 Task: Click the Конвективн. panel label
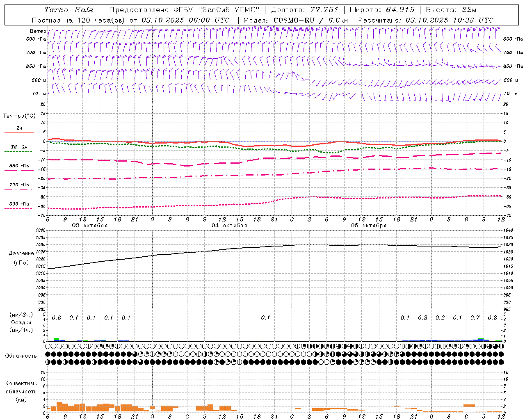tap(21, 383)
